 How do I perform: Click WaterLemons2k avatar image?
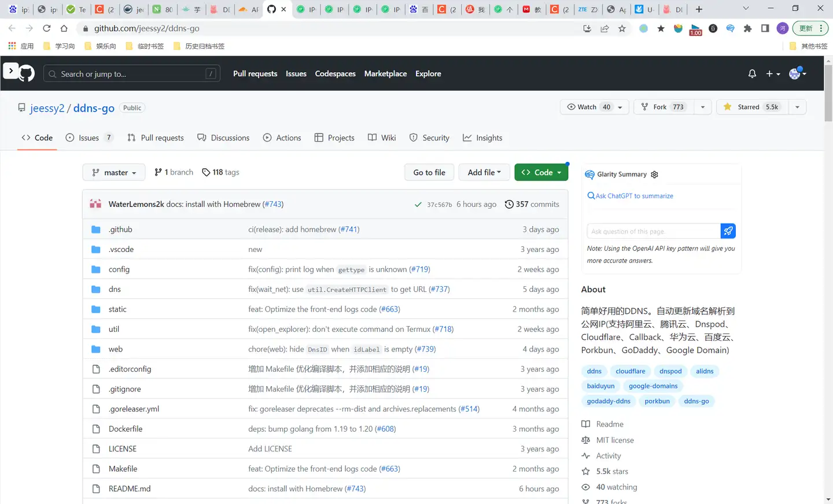tap(95, 204)
